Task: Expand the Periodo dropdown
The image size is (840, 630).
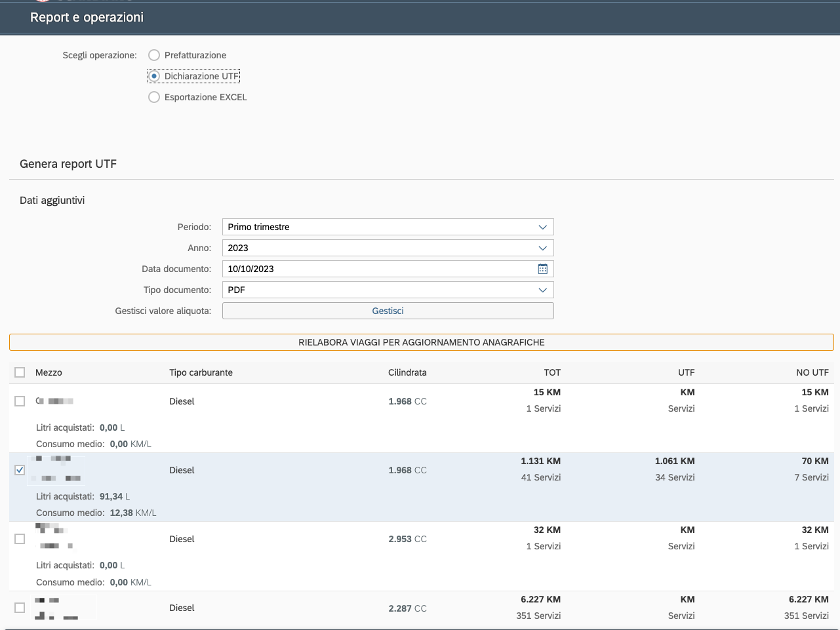Action: tap(542, 227)
